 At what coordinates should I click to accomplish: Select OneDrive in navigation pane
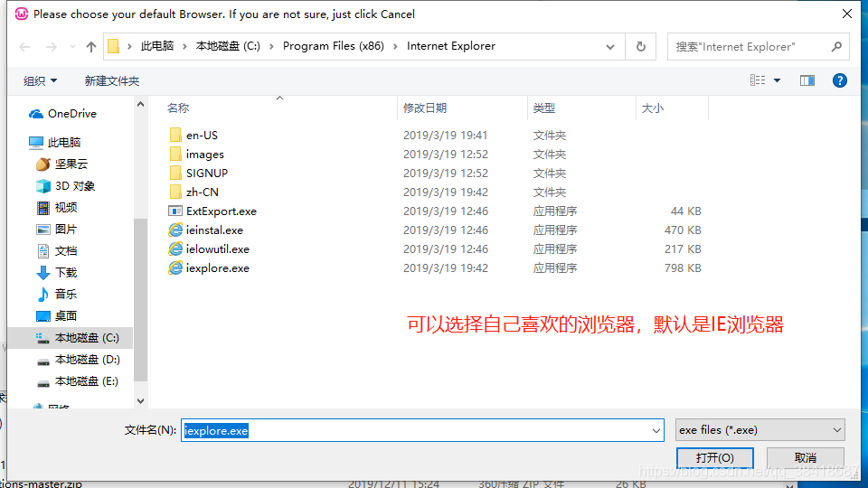(63, 114)
